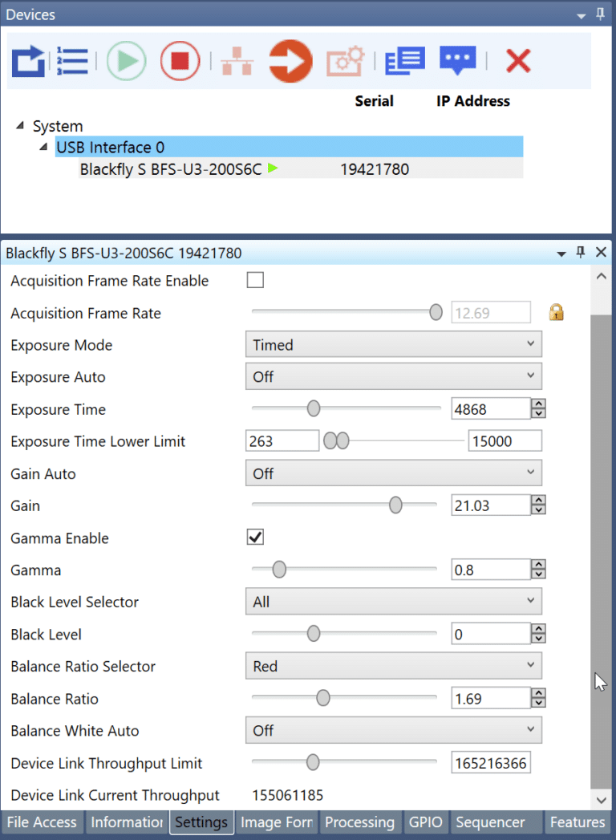Open the Exposure Auto dropdown
Screen dimensions: 616x840
coord(394,376)
